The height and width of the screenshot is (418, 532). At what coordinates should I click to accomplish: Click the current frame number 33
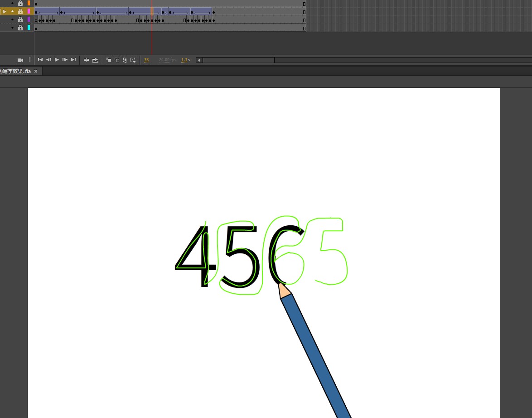(x=146, y=60)
